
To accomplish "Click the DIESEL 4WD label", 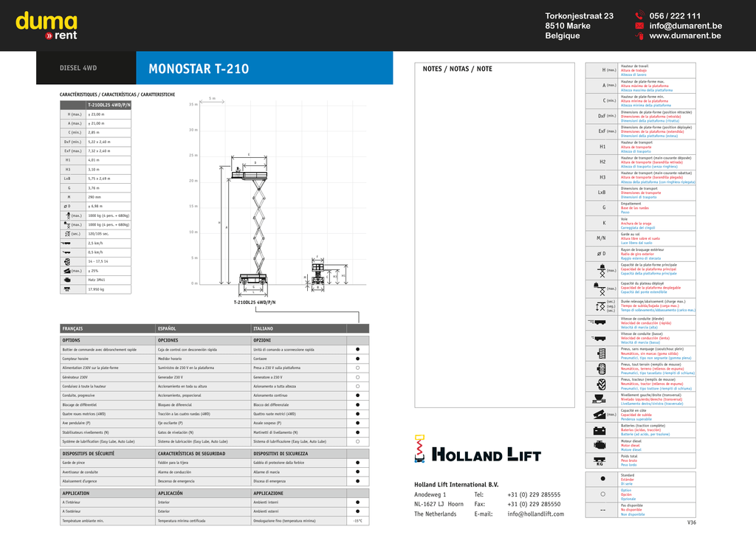I will [x=78, y=68].
